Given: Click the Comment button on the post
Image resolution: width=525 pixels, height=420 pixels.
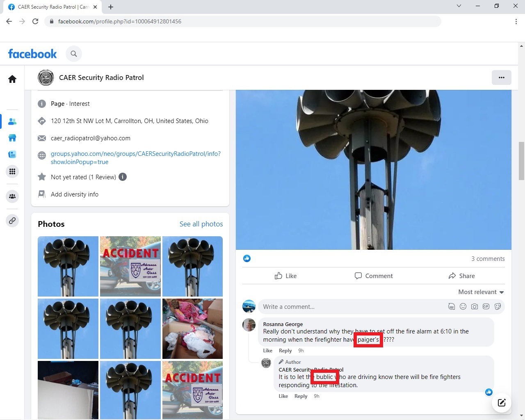Looking at the screenshot, I should pyautogui.click(x=374, y=276).
